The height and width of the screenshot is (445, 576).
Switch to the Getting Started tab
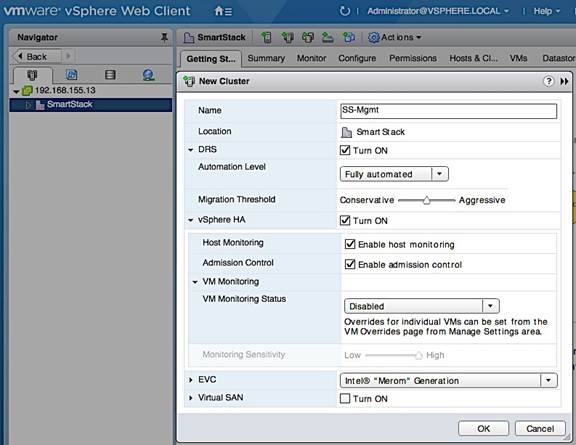click(x=211, y=59)
